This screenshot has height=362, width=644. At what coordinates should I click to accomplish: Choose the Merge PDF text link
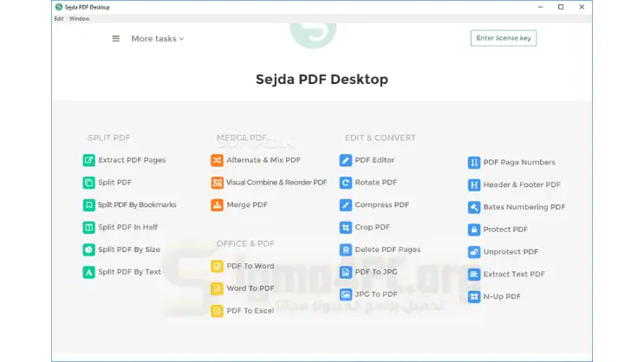247,204
